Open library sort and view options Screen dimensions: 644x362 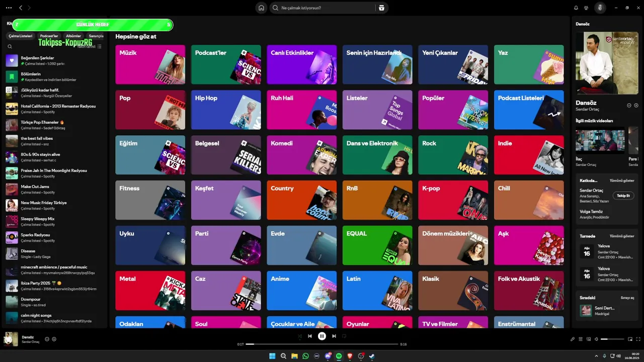pos(99,46)
